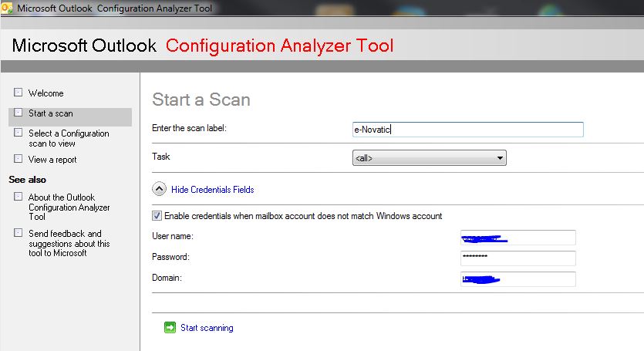Image resolution: width=644 pixels, height=351 pixels.
Task: Click the green arrow Start scanning icon
Action: point(170,327)
